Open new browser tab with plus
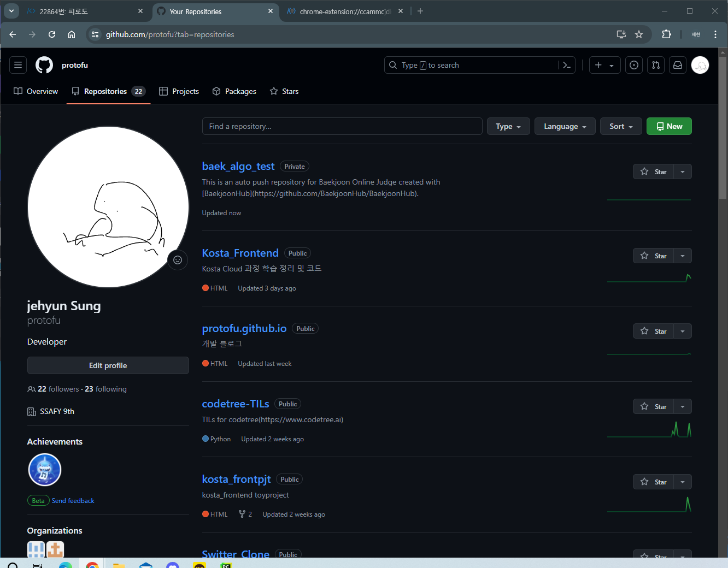728x568 pixels. [420, 11]
